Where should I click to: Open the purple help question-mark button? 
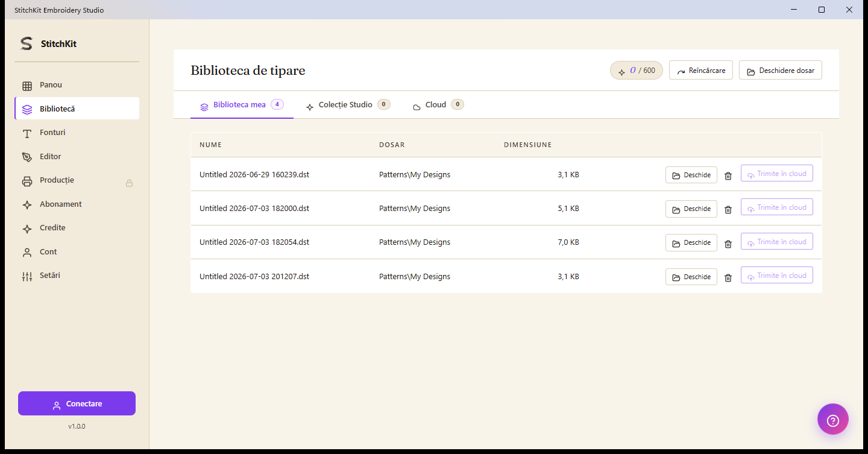833,419
